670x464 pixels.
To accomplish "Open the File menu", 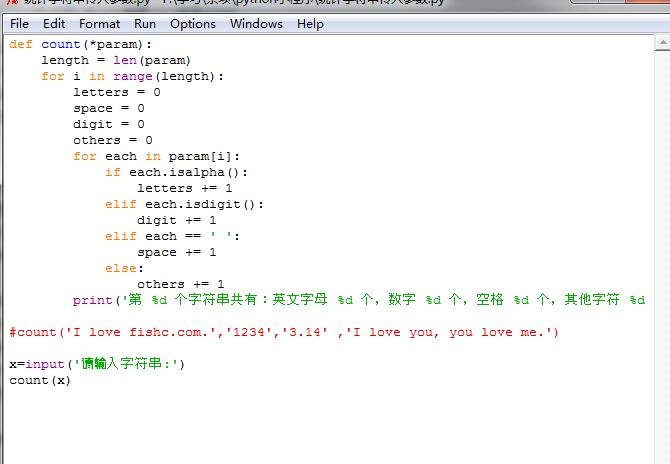I will [x=19, y=23].
